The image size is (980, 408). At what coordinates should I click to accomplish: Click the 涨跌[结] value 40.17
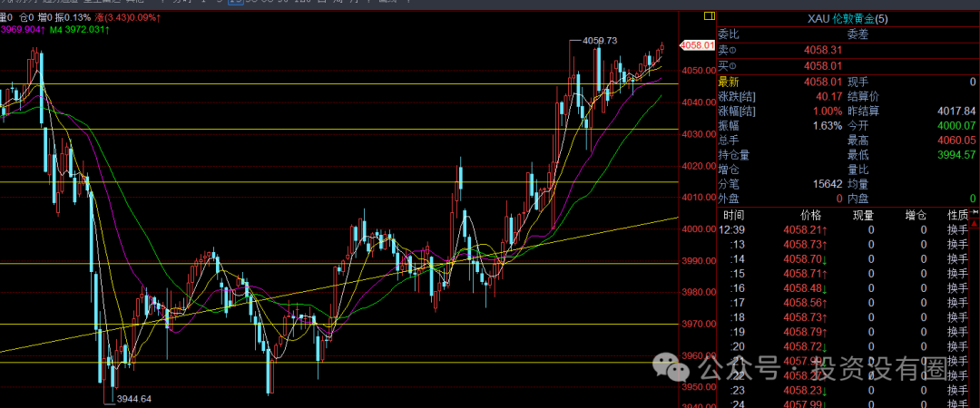[x=828, y=96]
